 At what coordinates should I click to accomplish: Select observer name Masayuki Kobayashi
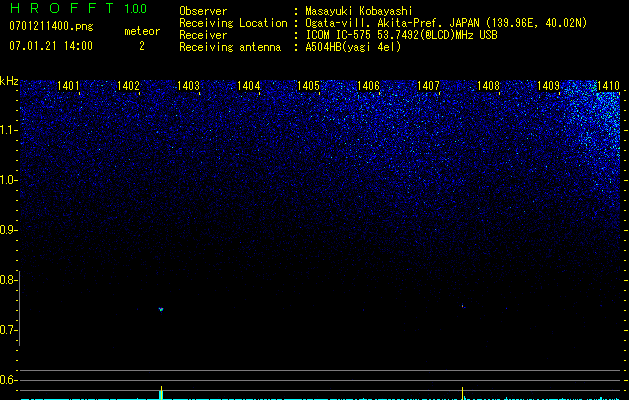click(x=359, y=11)
